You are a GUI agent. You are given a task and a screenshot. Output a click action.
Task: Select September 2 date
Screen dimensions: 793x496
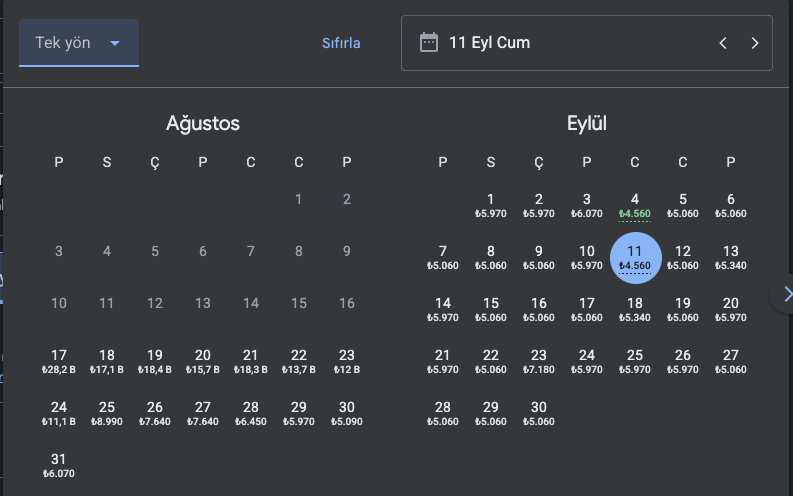[539, 206]
